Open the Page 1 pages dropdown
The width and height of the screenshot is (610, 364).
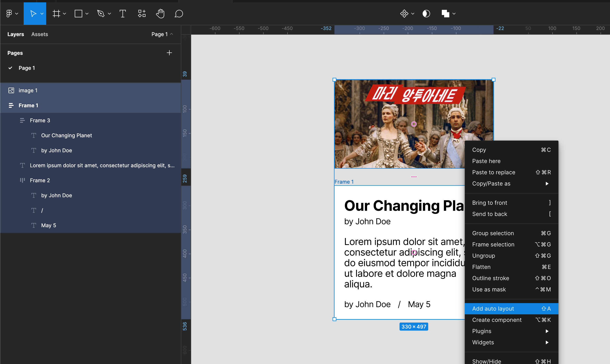coord(162,34)
